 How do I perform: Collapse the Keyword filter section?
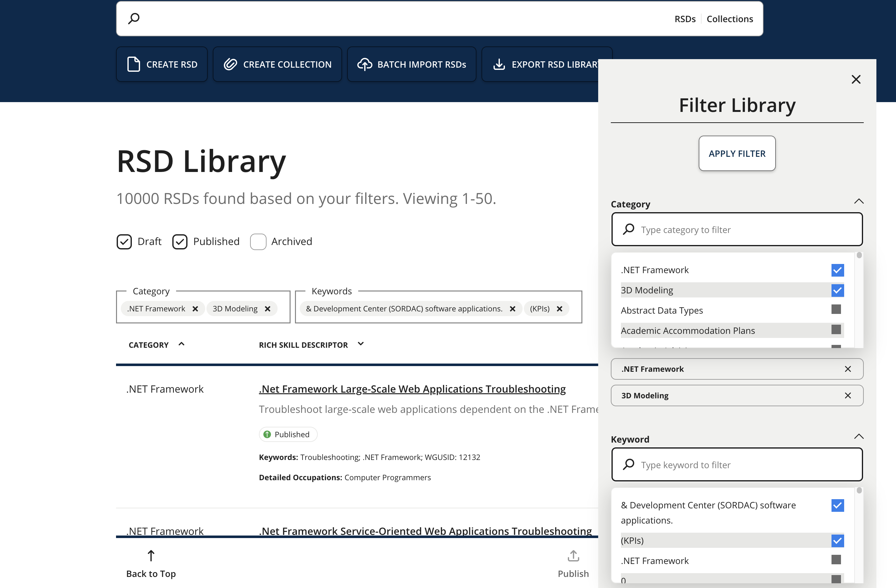coord(858,436)
